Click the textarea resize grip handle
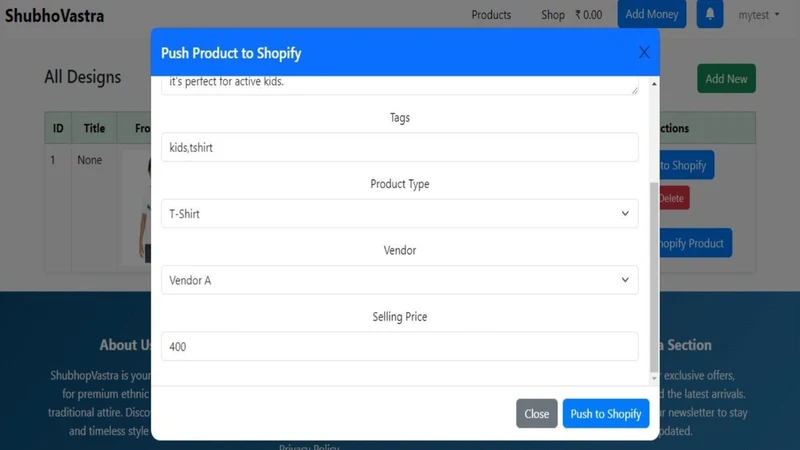 tap(634, 90)
